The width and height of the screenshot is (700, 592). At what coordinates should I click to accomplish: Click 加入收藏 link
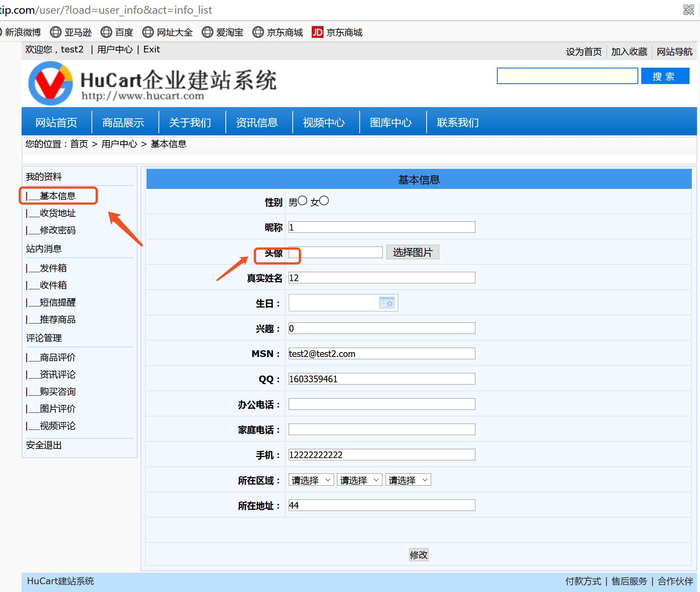(x=629, y=52)
